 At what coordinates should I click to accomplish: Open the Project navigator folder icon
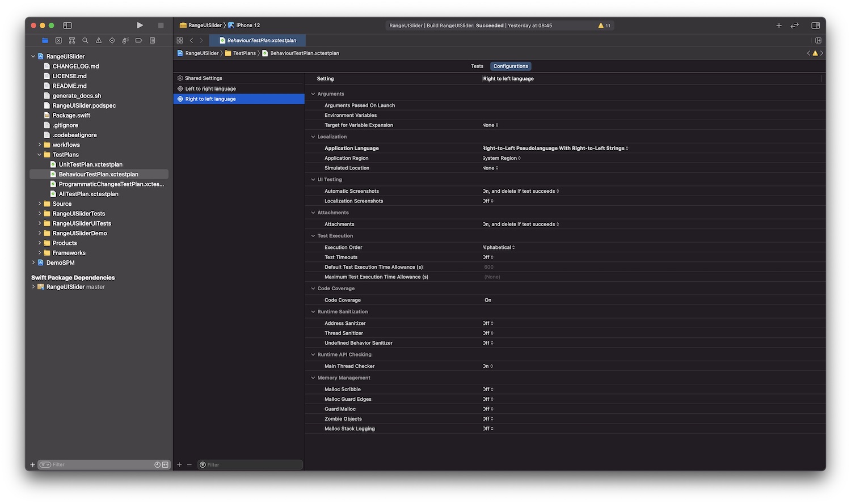click(x=45, y=41)
